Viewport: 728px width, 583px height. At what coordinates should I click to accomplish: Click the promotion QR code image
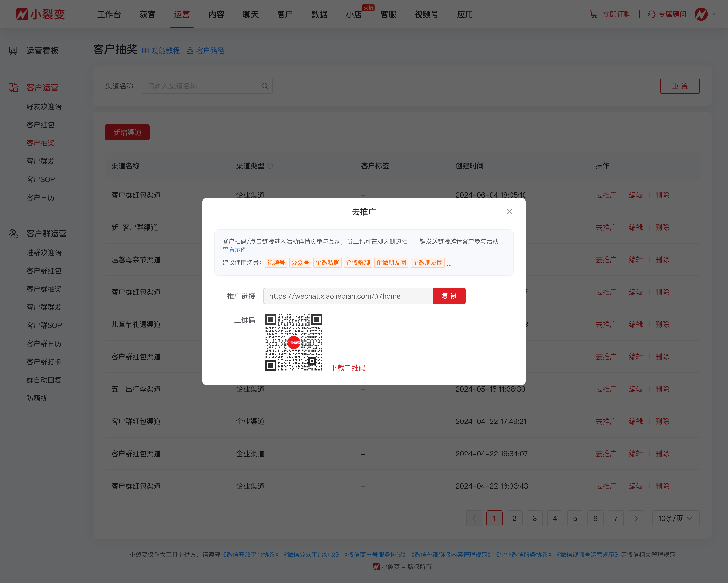(293, 343)
